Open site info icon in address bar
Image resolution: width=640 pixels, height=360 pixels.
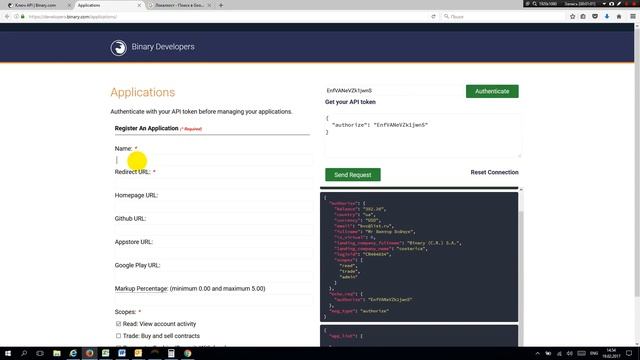pyautogui.click(x=16, y=17)
